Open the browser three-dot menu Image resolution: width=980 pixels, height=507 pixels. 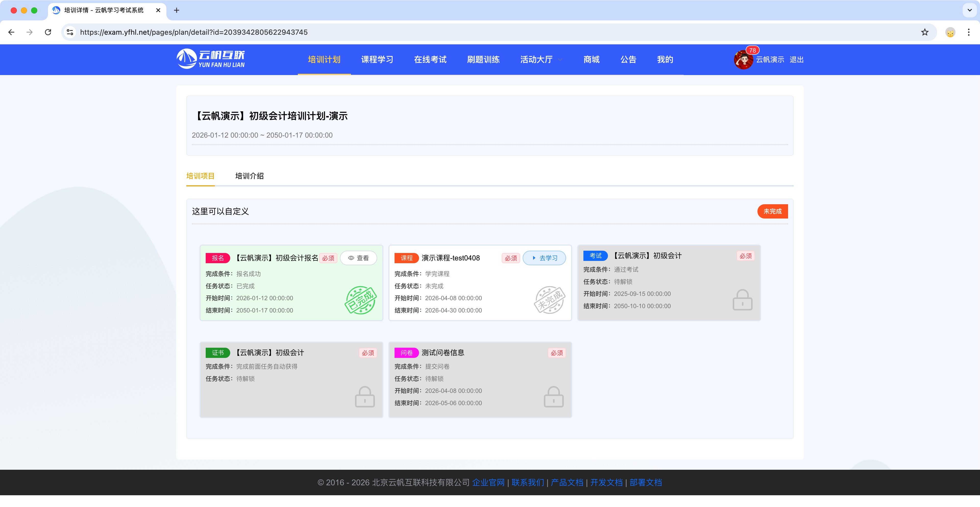point(969,32)
